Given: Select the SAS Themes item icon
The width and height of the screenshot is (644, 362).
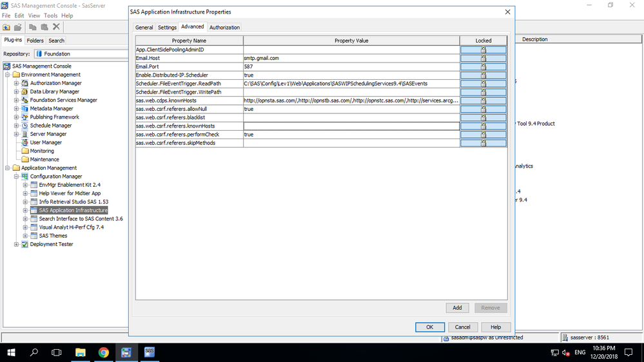Looking at the screenshot, I should (x=34, y=236).
